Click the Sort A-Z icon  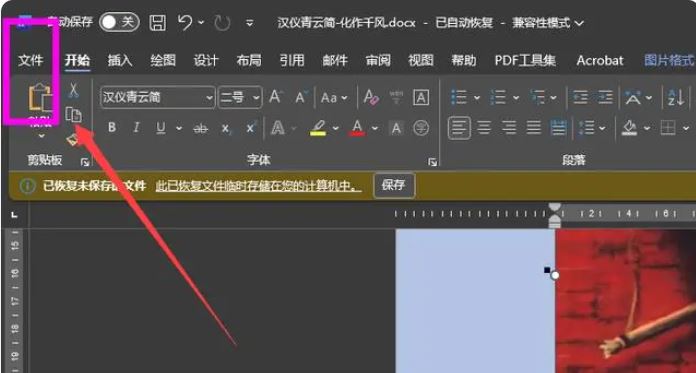(676, 97)
